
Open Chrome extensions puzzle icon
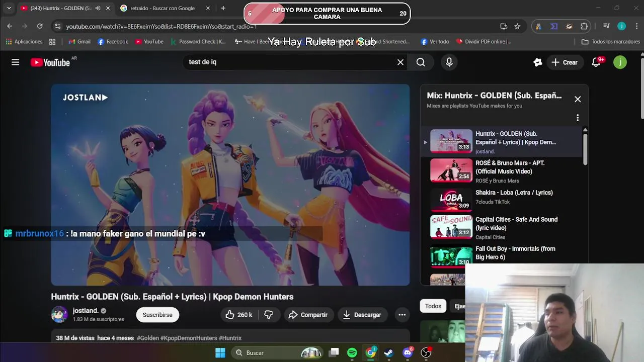point(584,26)
